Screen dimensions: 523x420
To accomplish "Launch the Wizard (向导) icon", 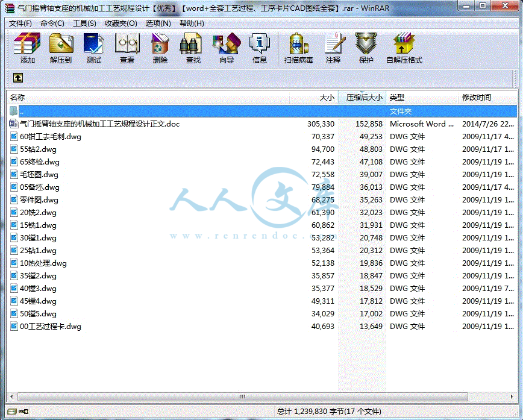I will tap(227, 43).
